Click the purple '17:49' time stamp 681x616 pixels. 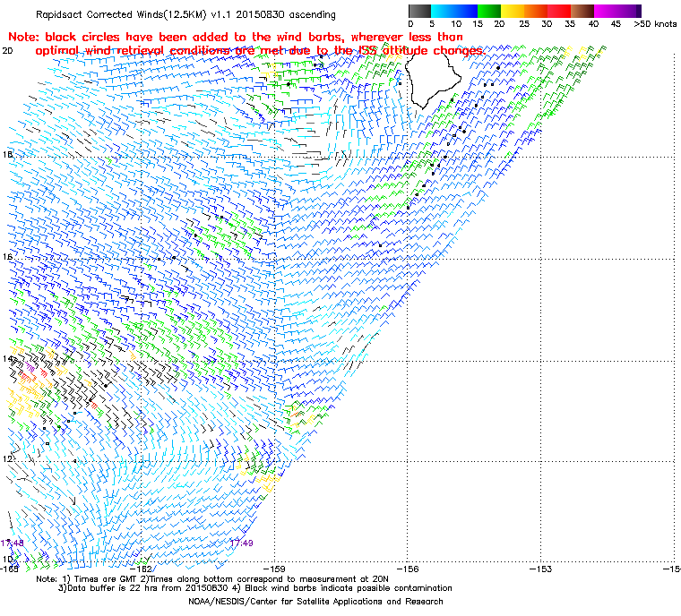[241, 543]
